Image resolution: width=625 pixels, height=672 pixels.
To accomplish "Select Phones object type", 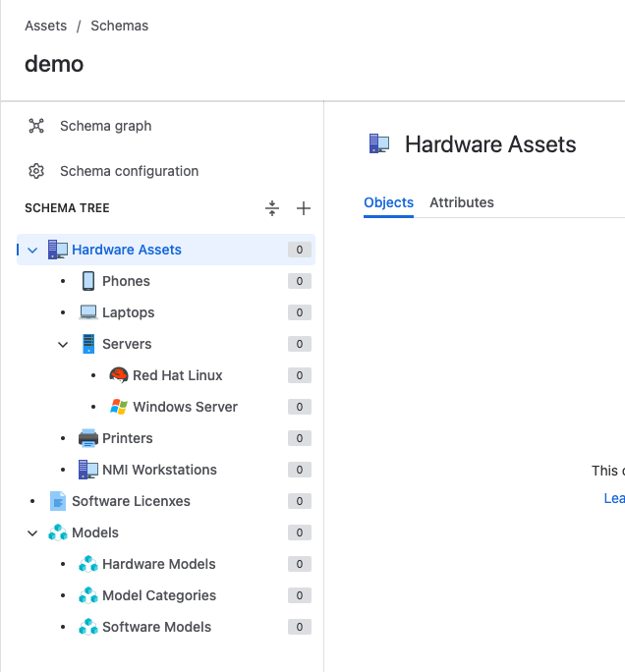I will 126,281.
